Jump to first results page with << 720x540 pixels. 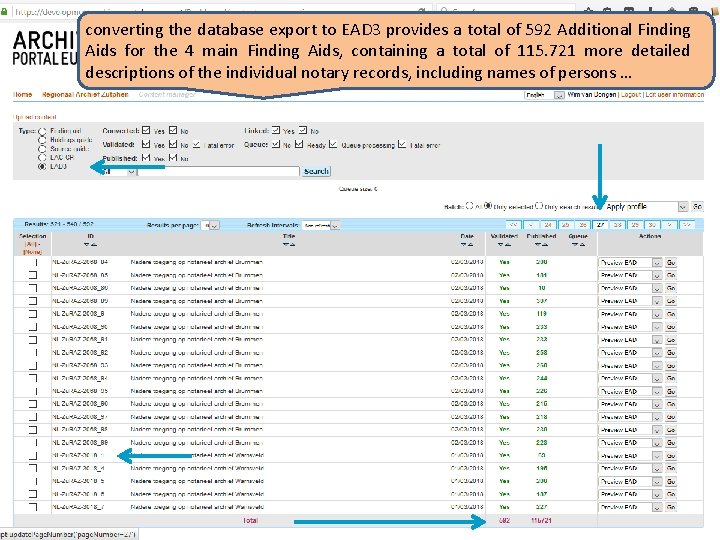pos(513,225)
